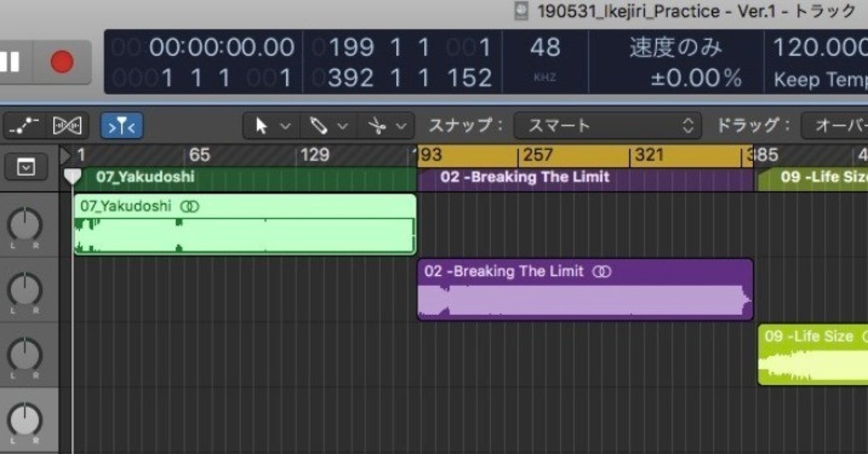Click bar number 65 on the ruler

(199, 155)
